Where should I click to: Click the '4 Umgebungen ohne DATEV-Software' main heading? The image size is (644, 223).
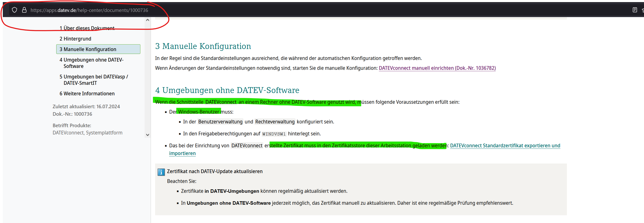coord(227,90)
